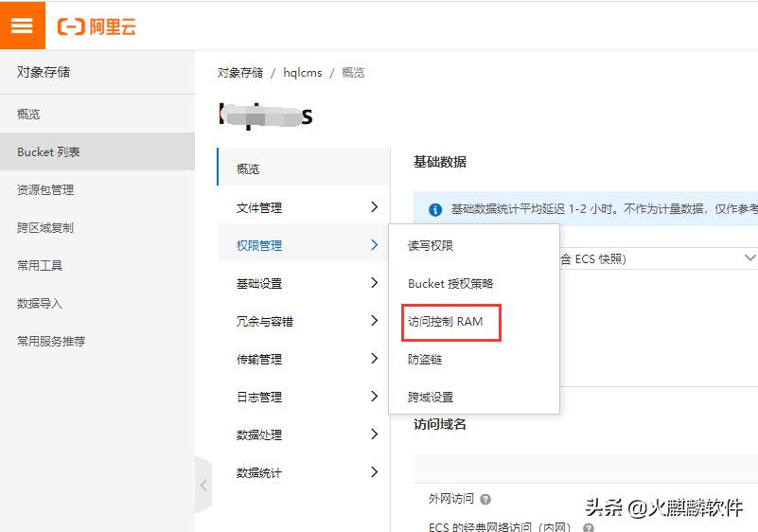This screenshot has width=758, height=532.
Task: Expand the 权限管理 chevron arrow
Action: click(374, 245)
